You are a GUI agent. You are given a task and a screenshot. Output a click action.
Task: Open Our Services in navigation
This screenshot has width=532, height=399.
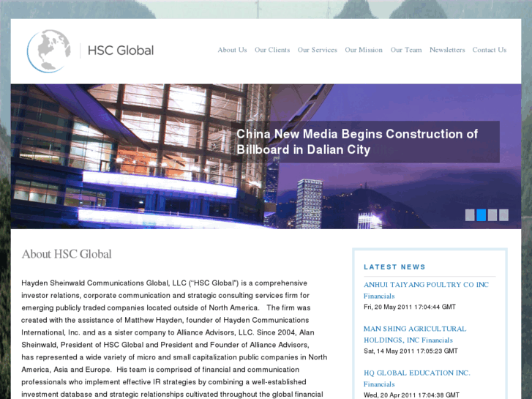point(318,50)
